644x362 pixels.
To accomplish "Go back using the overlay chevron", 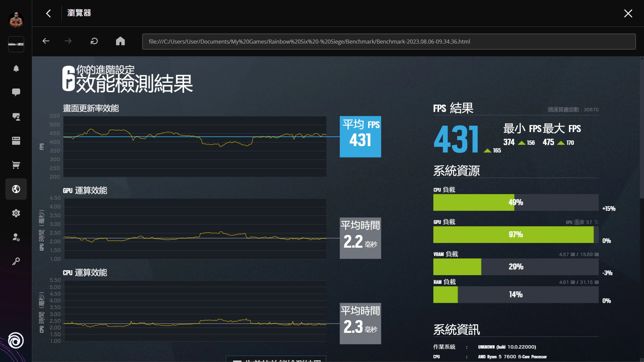I will [x=48, y=13].
